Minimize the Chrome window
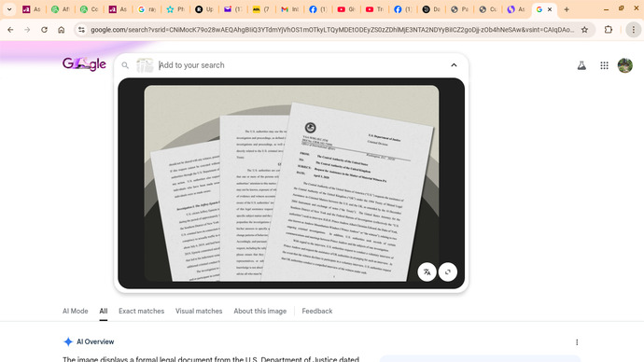The image size is (644, 362). click(x=606, y=9)
